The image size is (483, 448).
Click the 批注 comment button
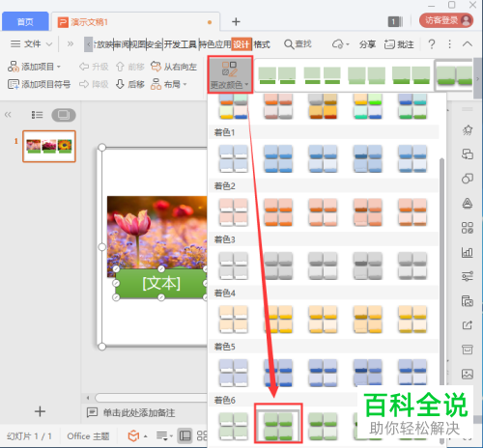(399, 44)
